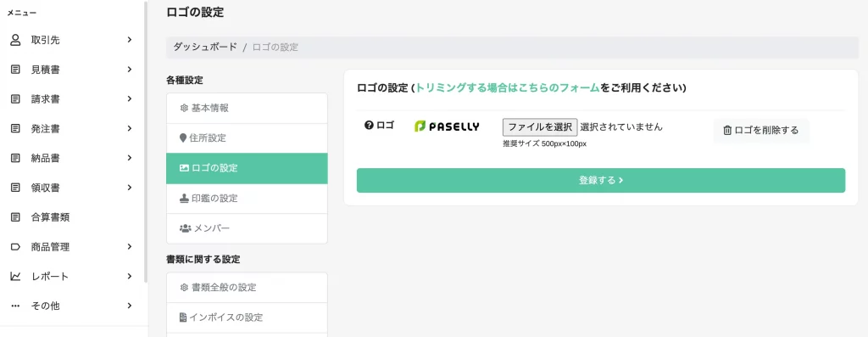The image size is (868, 337).
Task: Click the trash icon in ロゴを削除する
Action: click(x=727, y=130)
